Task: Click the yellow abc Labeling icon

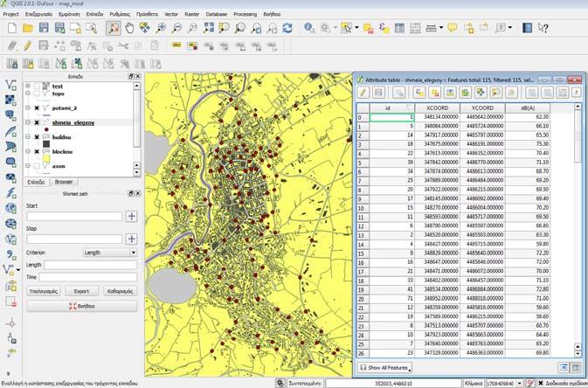Action: point(176,45)
